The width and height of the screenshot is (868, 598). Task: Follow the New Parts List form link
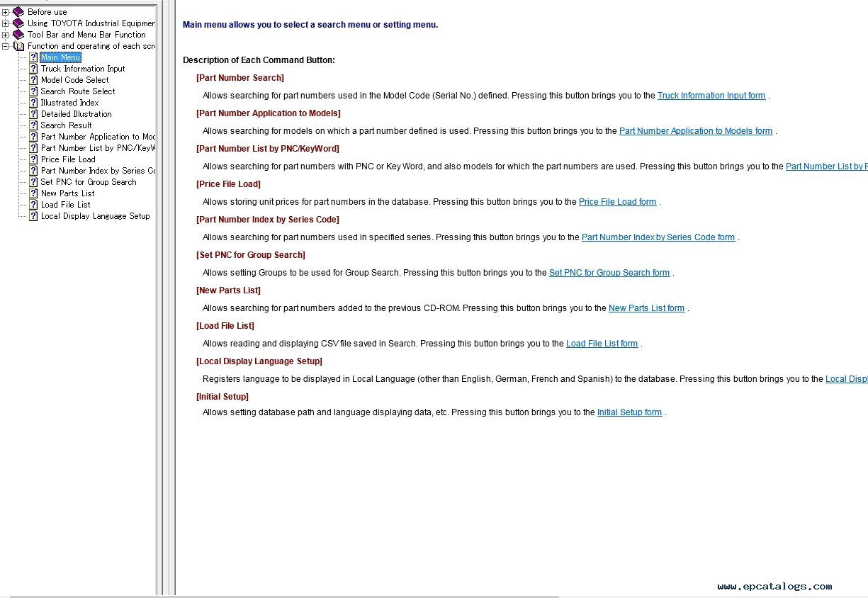(x=647, y=308)
